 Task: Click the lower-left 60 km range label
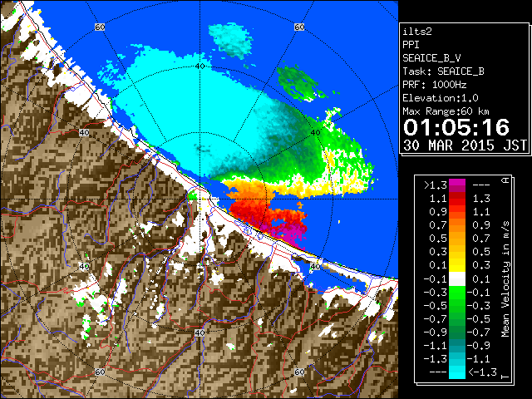point(100,372)
